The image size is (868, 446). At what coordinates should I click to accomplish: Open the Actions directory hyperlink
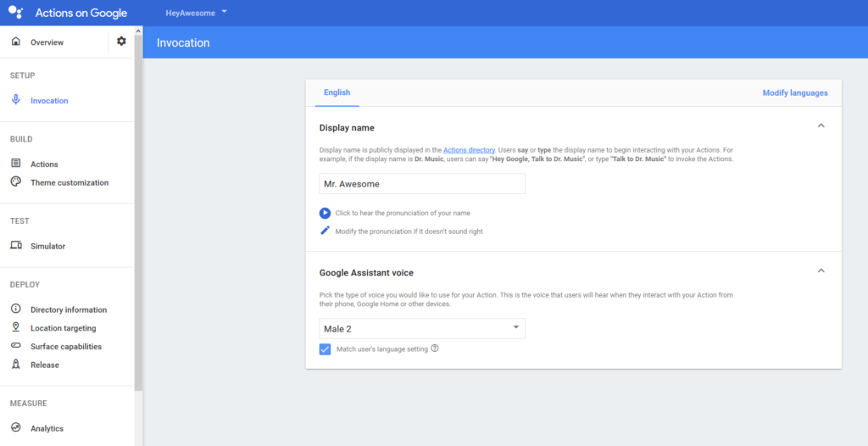(x=469, y=149)
